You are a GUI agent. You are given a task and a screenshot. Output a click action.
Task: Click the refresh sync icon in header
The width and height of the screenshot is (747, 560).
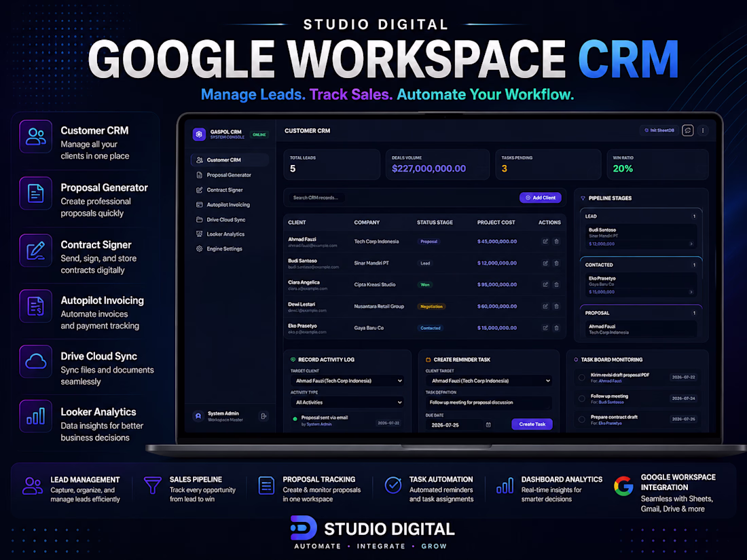(687, 130)
